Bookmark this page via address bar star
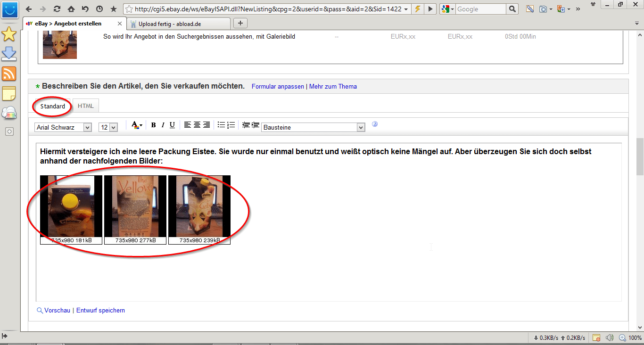 129,9
